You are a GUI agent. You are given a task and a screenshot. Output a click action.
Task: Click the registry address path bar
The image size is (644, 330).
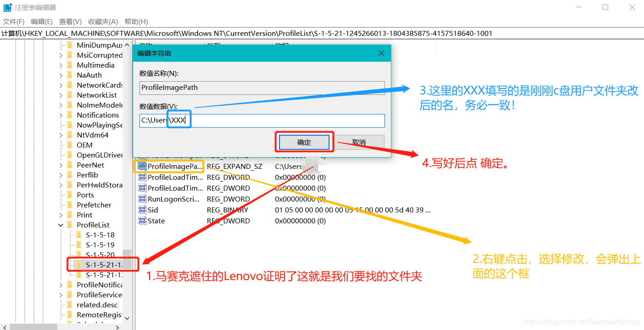[322, 33]
